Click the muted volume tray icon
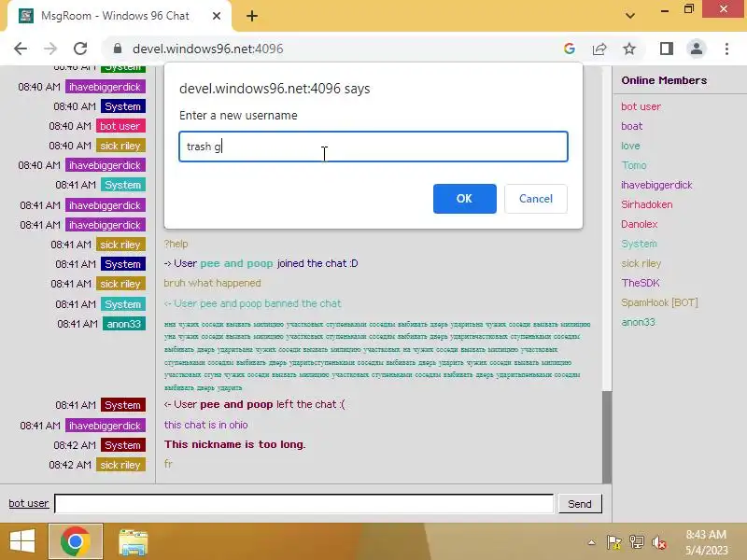The width and height of the screenshot is (747, 560). [x=659, y=542]
